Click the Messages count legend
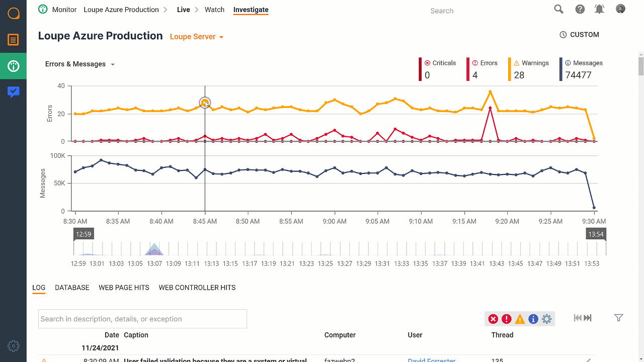This screenshot has width=644, height=362. [582, 69]
